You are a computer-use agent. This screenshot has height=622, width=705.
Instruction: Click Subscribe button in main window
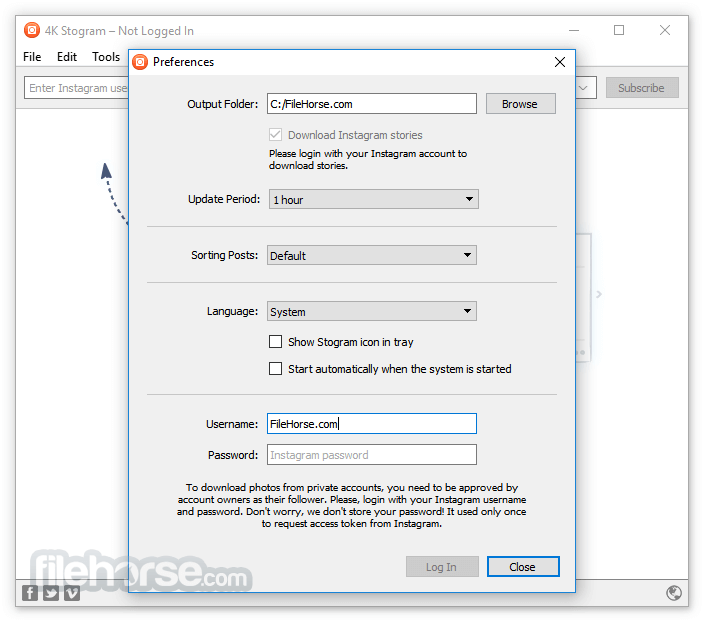pos(642,88)
